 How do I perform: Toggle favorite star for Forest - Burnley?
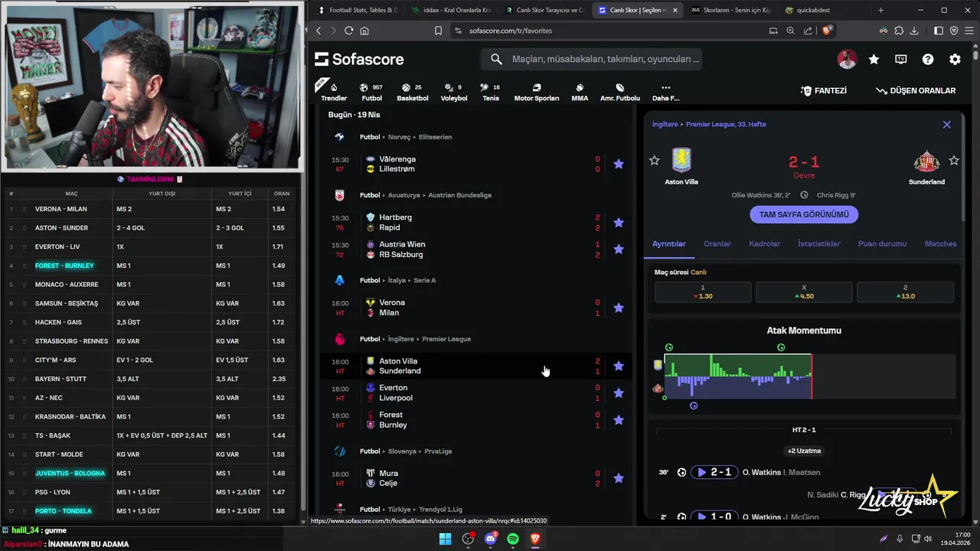click(x=619, y=419)
